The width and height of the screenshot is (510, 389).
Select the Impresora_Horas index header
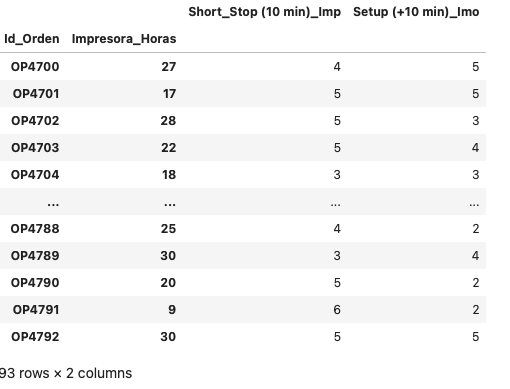pyautogui.click(x=124, y=39)
